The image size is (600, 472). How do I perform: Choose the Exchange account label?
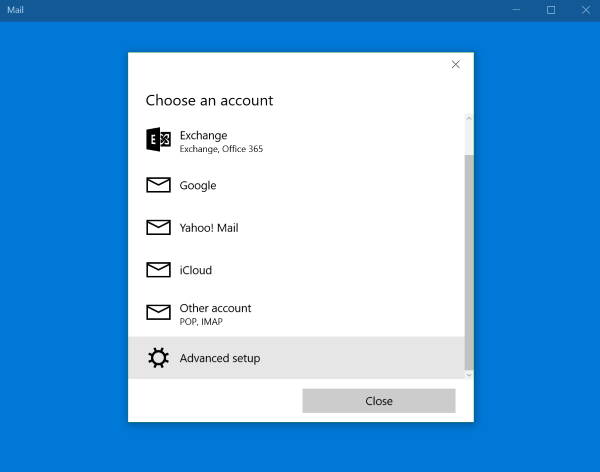click(204, 136)
